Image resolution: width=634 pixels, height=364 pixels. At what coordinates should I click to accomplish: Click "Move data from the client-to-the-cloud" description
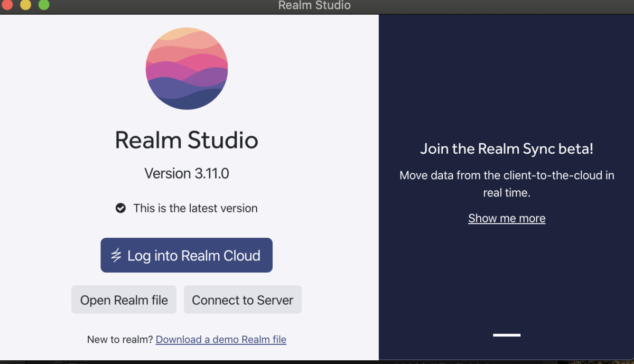pyautogui.click(x=507, y=184)
